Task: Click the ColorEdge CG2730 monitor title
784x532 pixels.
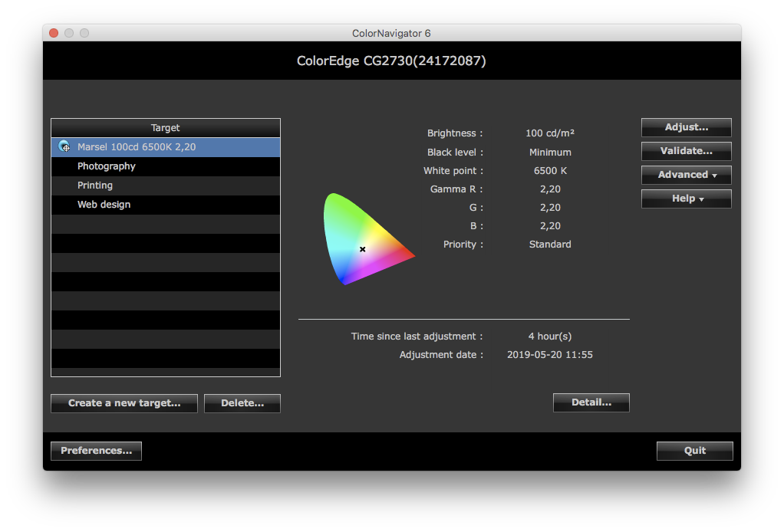Action: (x=391, y=61)
